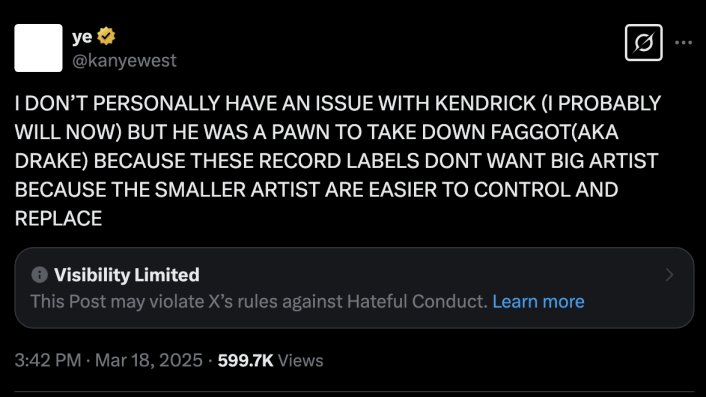Screen dimensions: 706x397
Task: Click the 3:42 PM timestamp
Action: [x=48, y=361]
